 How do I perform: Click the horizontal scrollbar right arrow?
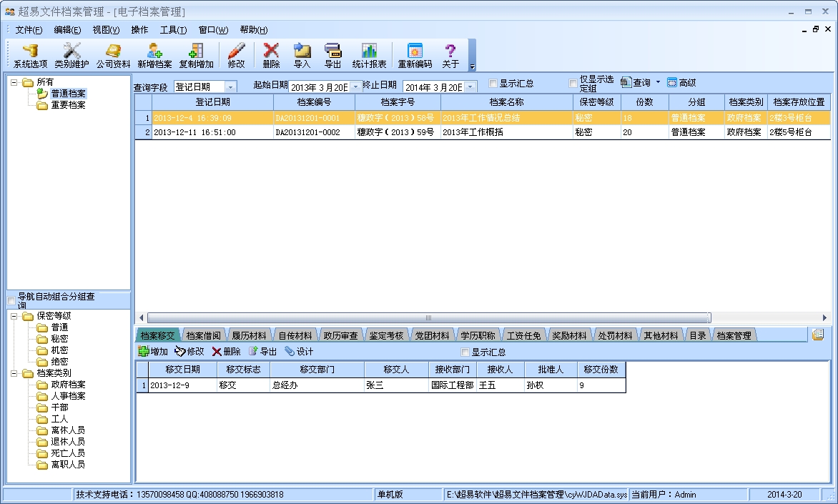coord(824,317)
